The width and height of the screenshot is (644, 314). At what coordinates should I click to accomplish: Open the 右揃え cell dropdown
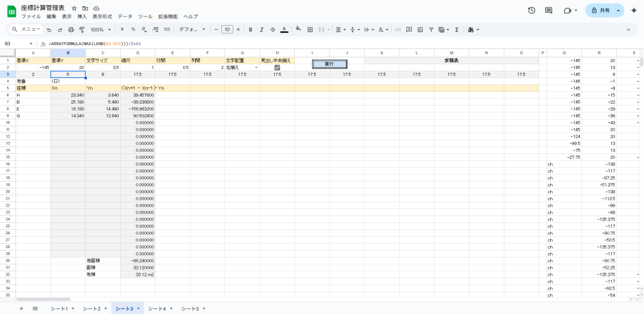[257, 67]
